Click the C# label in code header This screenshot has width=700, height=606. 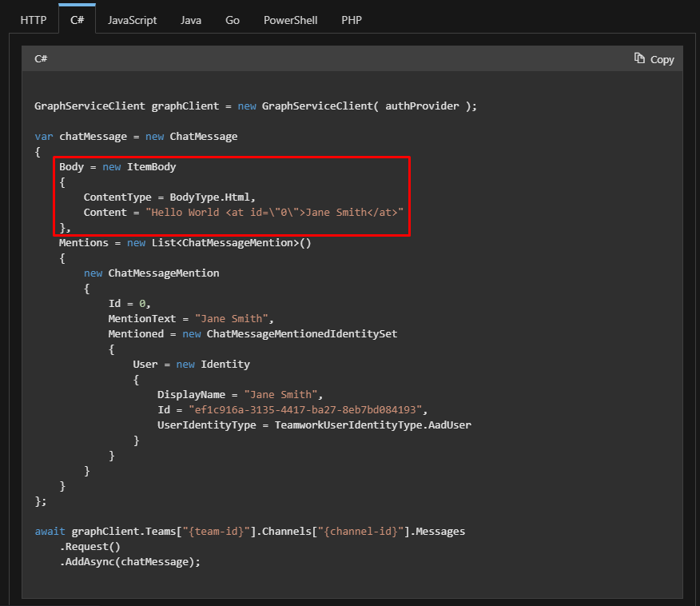(40, 58)
